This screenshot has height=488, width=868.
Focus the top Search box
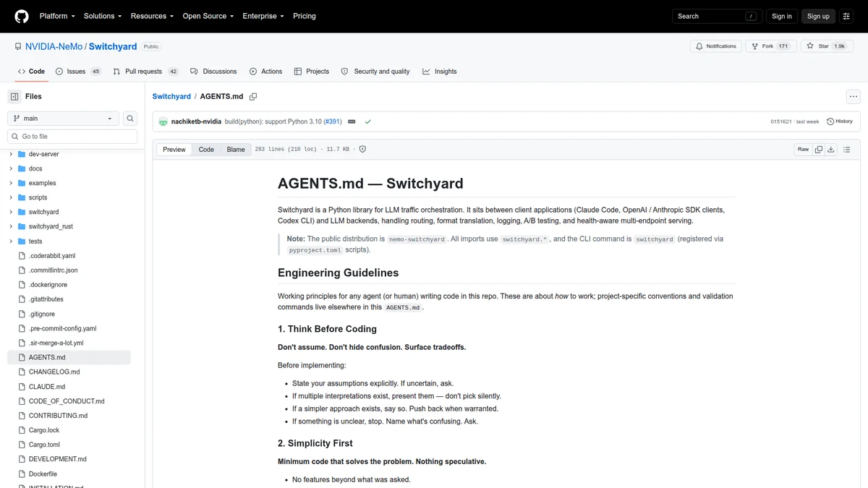pyautogui.click(x=716, y=16)
